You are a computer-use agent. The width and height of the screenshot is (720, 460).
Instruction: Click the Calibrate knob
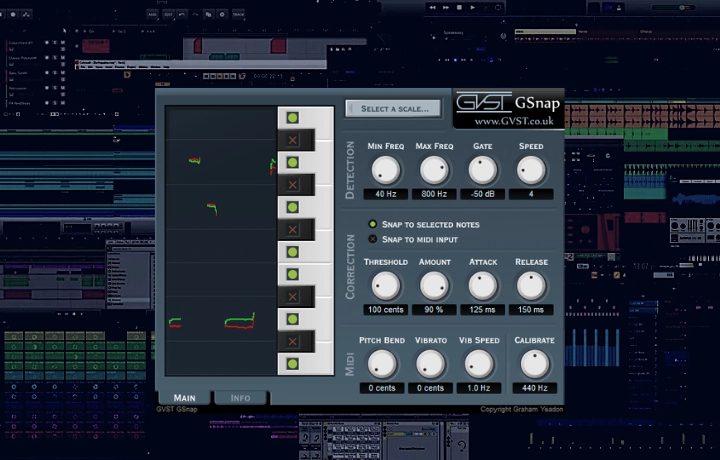535,364
